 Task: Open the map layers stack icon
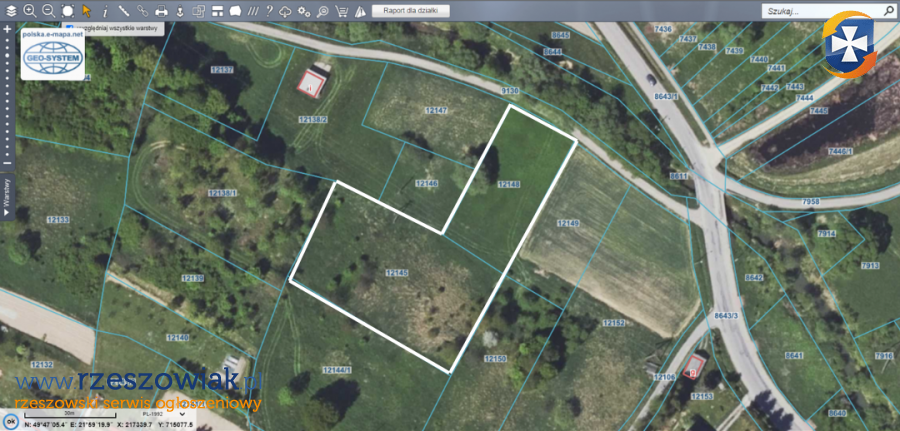(11, 11)
